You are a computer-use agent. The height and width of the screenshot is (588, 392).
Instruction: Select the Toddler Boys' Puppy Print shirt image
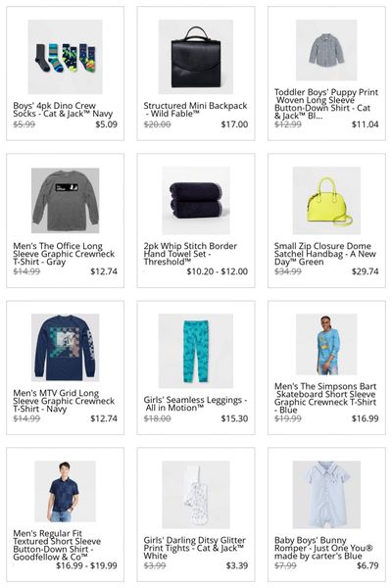326,50
